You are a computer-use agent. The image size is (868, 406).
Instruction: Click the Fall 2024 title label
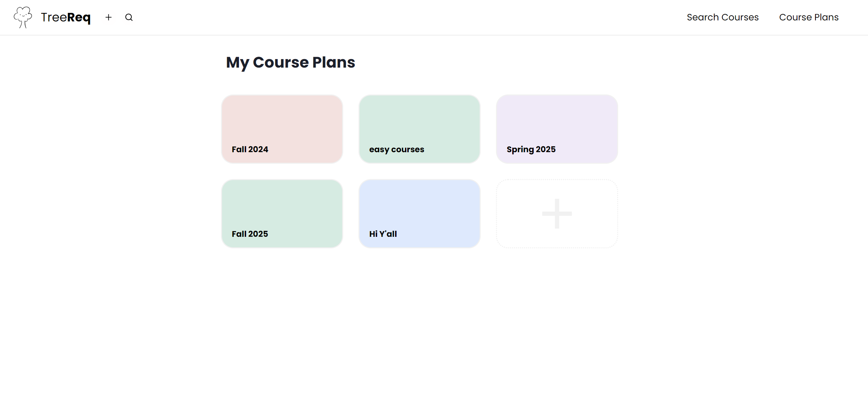pos(250,149)
